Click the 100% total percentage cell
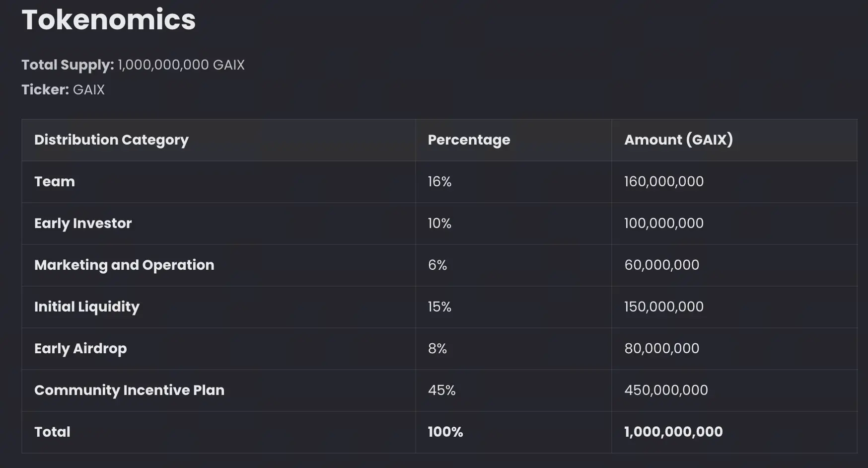Image resolution: width=868 pixels, height=468 pixels. (x=445, y=432)
